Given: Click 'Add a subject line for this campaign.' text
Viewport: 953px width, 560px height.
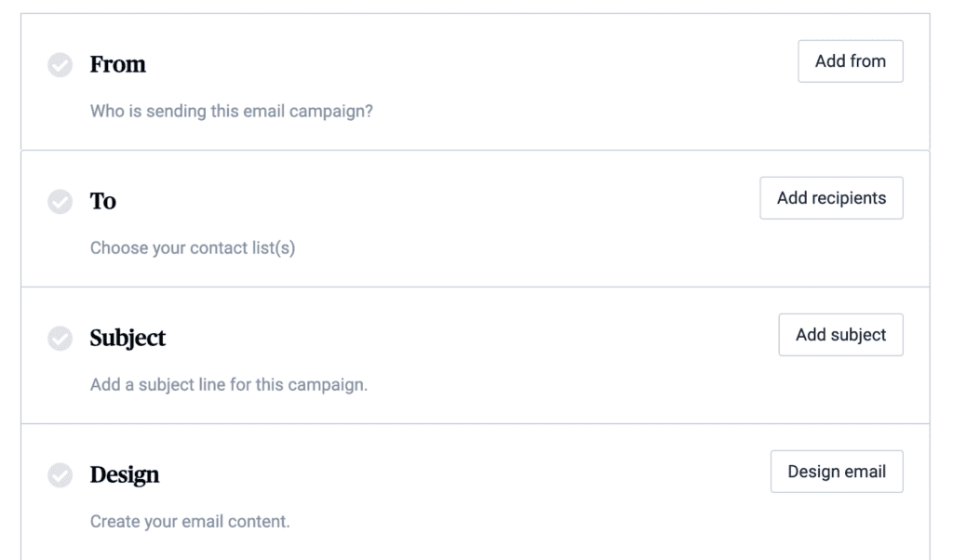Looking at the screenshot, I should [229, 384].
